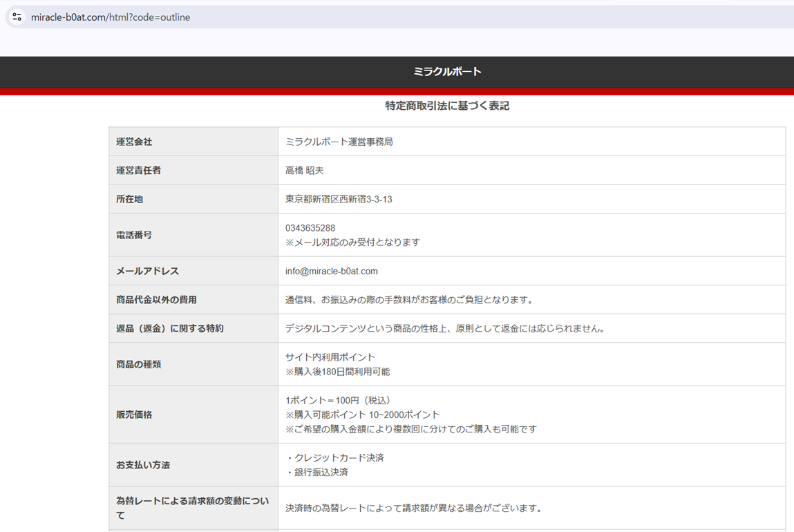Click the 所在地 row label

click(129, 200)
